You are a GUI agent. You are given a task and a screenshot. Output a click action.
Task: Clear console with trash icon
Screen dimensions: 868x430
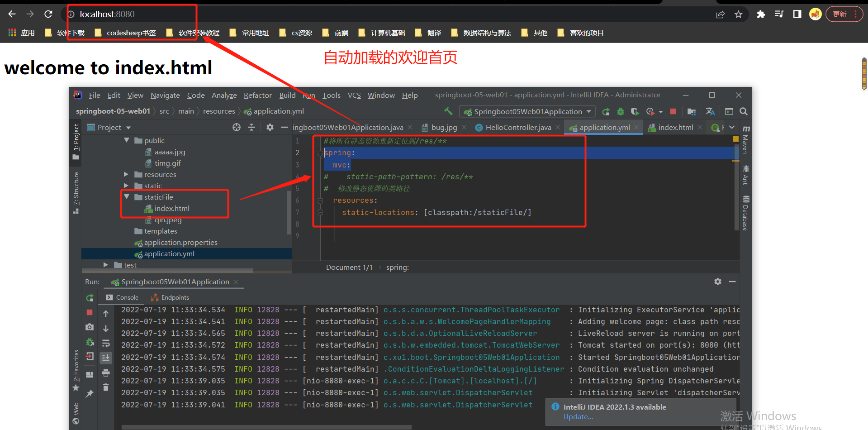pos(106,387)
